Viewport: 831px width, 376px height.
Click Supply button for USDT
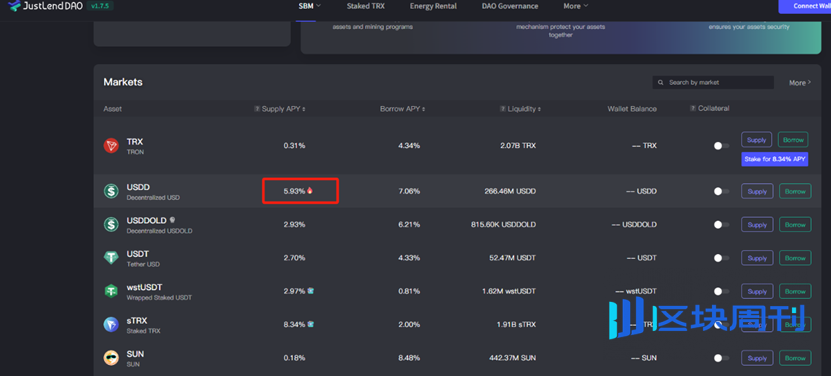click(x=757, y=258)
